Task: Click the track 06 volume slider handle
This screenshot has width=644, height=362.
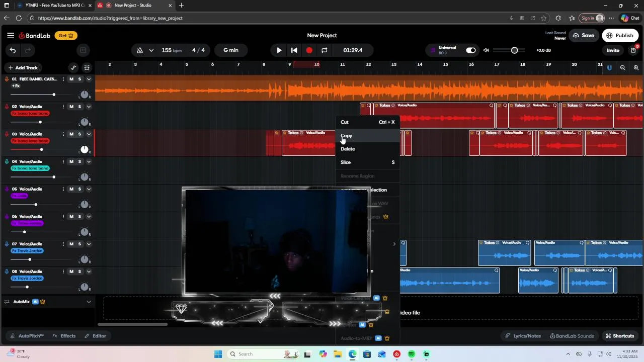Action: point(24,232)
